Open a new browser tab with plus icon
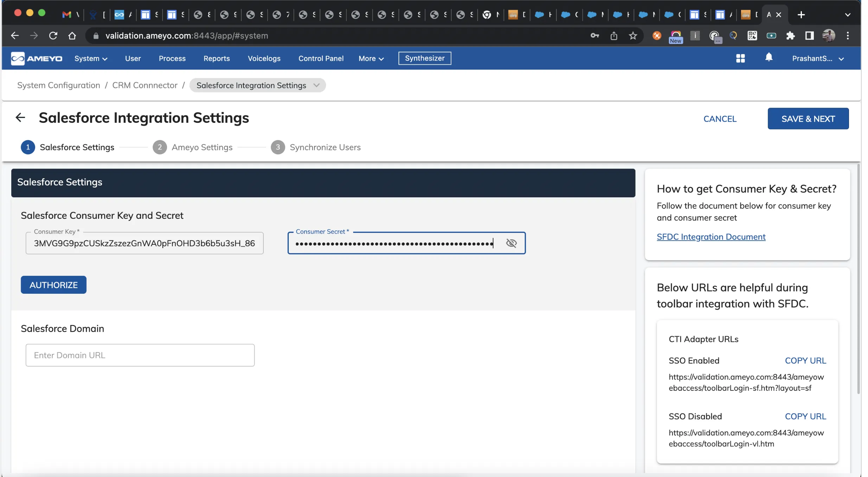This screenshot has height=477, width=868. tap(801, 15)
